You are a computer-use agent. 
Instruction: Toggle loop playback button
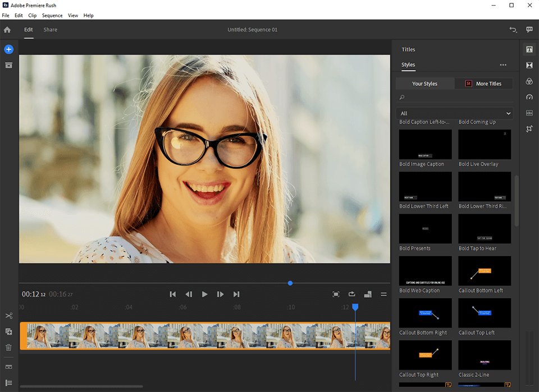352,294
